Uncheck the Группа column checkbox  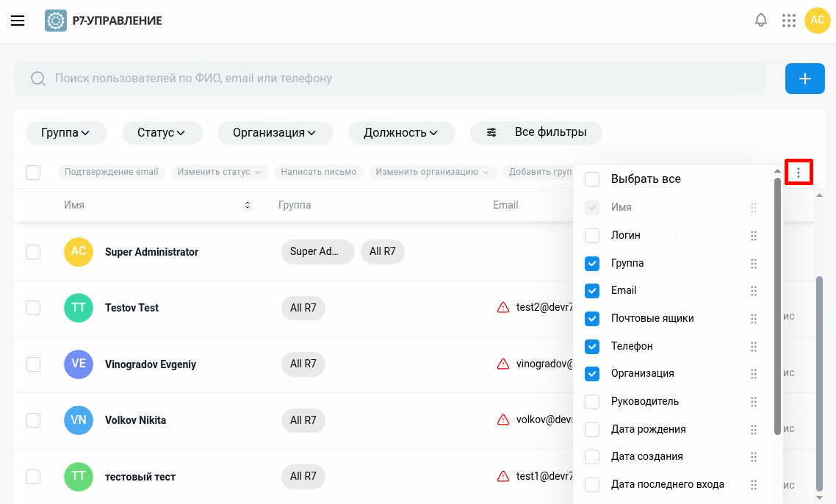pos(592,264)
